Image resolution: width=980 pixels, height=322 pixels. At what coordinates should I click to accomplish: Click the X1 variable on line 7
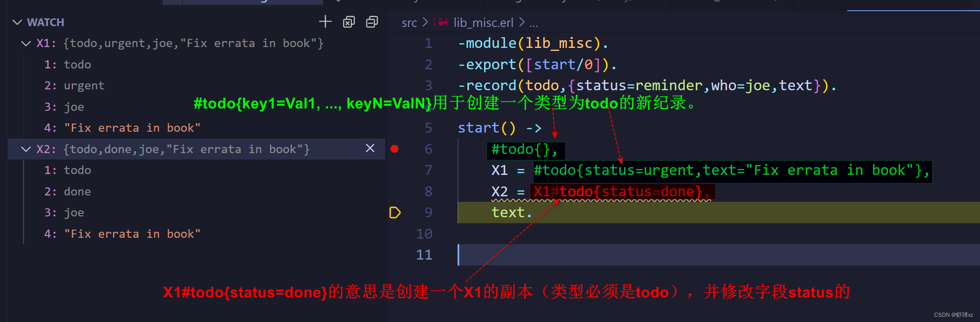coord(499,170)
